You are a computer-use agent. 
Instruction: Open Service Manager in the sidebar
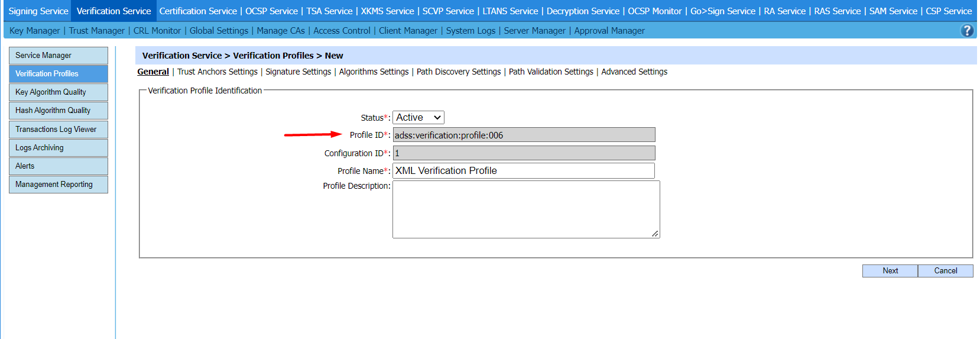tap(58, 56)
